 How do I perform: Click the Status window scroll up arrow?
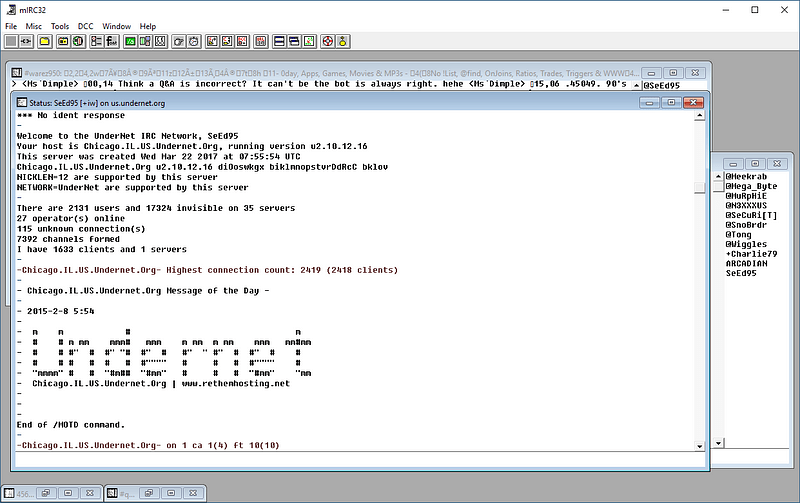(699, 116)
